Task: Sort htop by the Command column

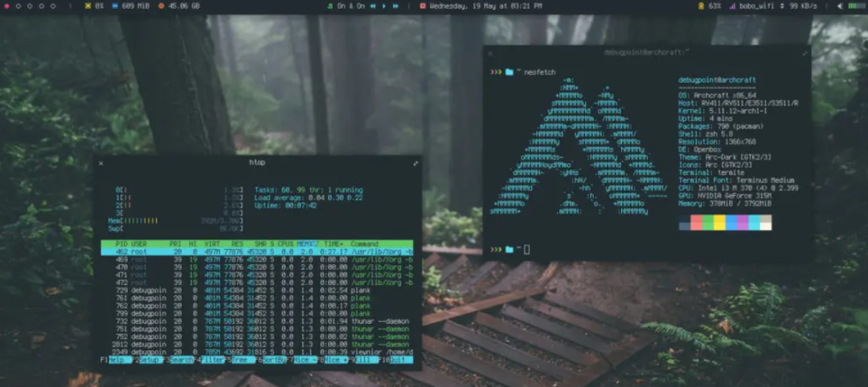Action: pos(364,244)
